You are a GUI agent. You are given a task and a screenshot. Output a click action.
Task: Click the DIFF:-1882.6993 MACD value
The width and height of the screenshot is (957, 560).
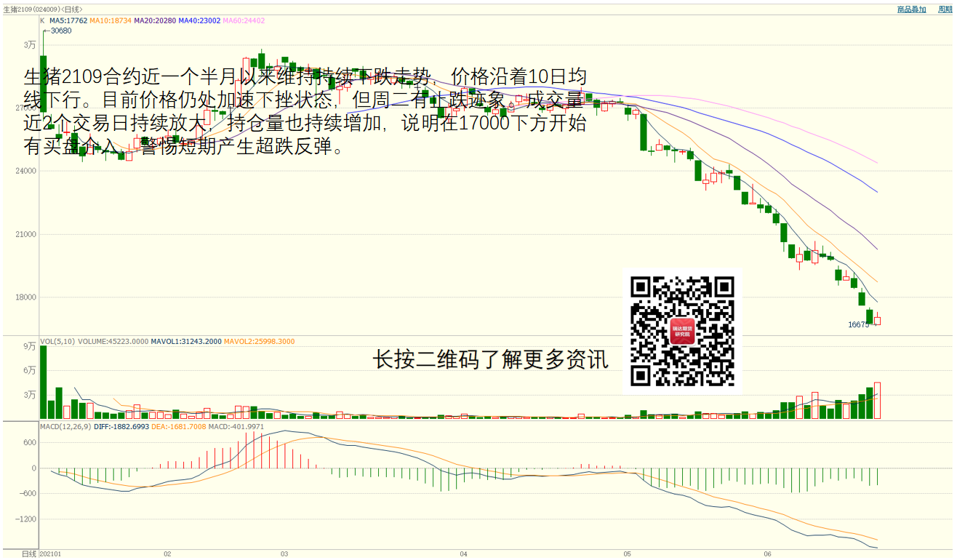pyautogui.click(x=121, y=426)
